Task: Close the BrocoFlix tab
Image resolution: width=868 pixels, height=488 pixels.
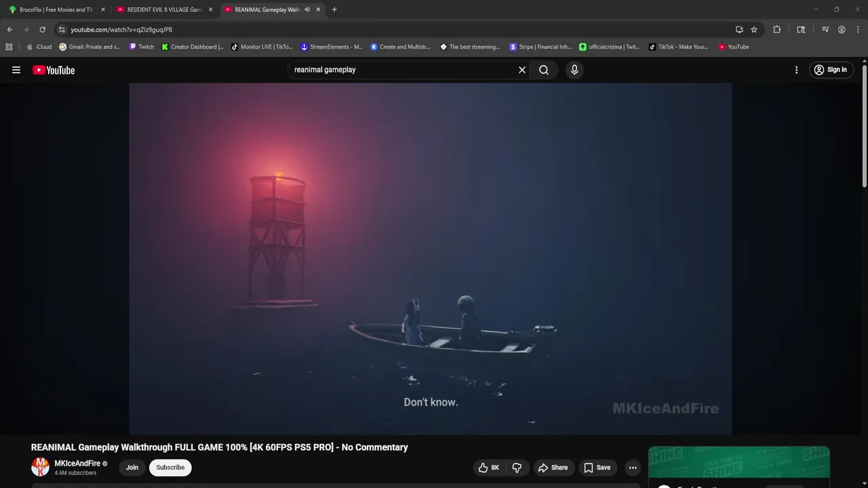Action: (x=103, y=9)
